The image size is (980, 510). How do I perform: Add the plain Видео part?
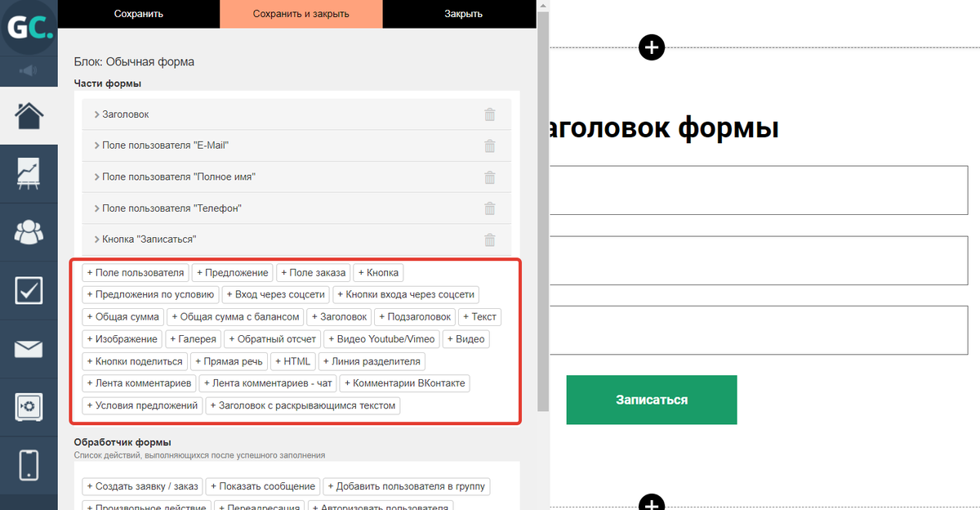[x=466, y=338]
